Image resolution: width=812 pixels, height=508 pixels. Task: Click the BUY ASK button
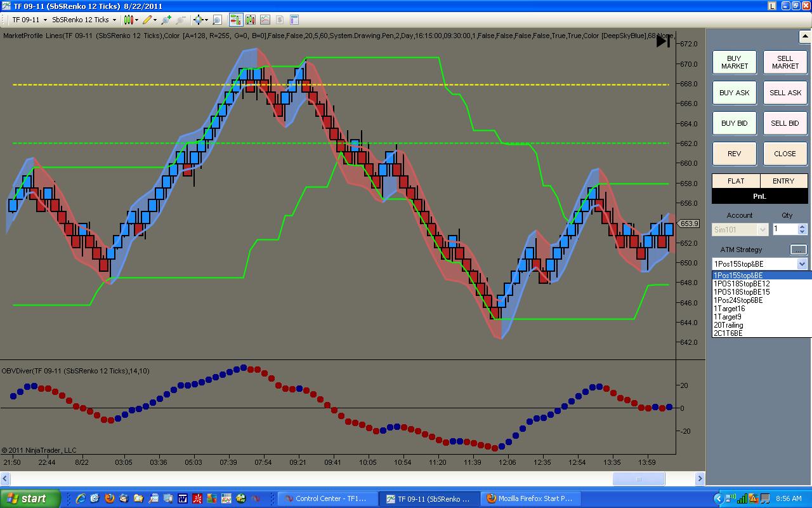(735, 93)
